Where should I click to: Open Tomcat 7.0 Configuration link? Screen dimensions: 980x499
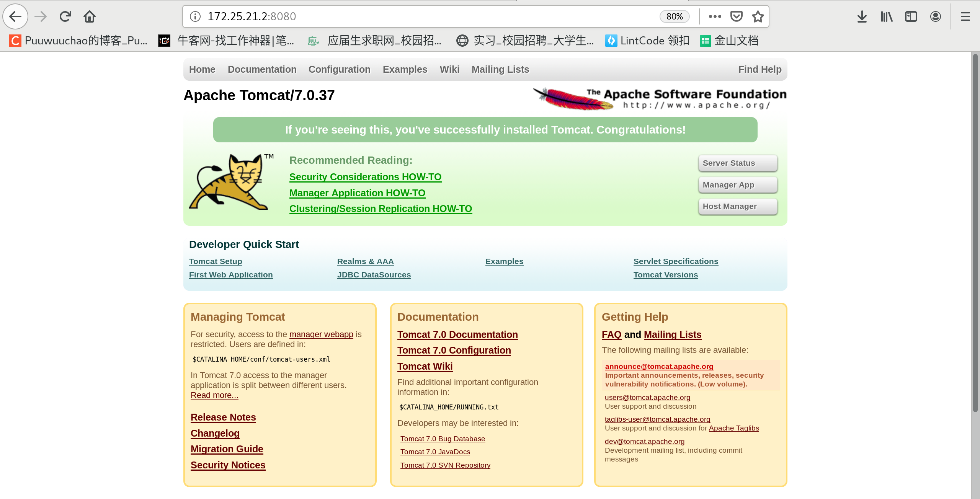454,350
